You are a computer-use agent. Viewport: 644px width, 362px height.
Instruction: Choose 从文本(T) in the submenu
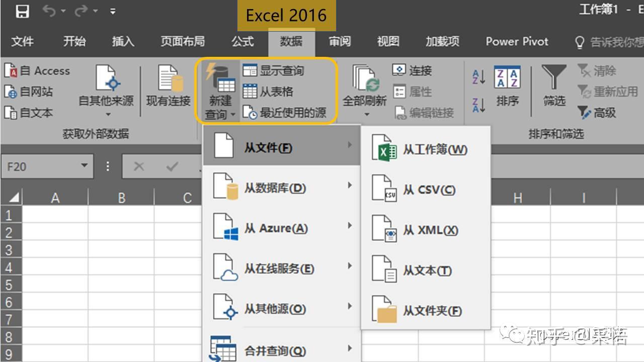point(426,270)
